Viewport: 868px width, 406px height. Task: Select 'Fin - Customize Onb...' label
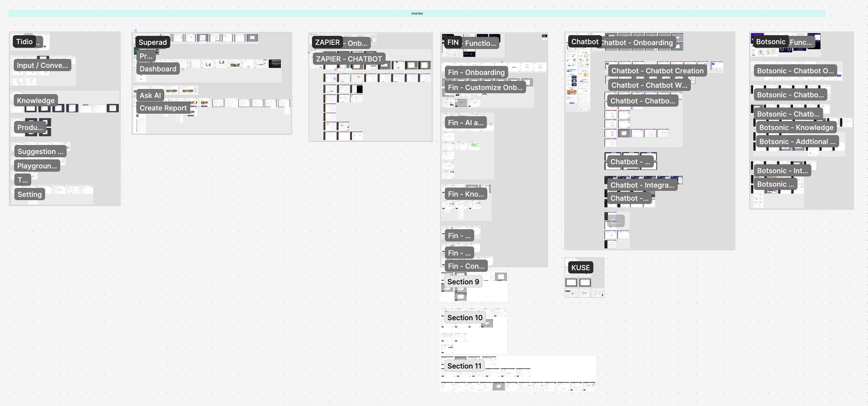[x=485, y=87]
